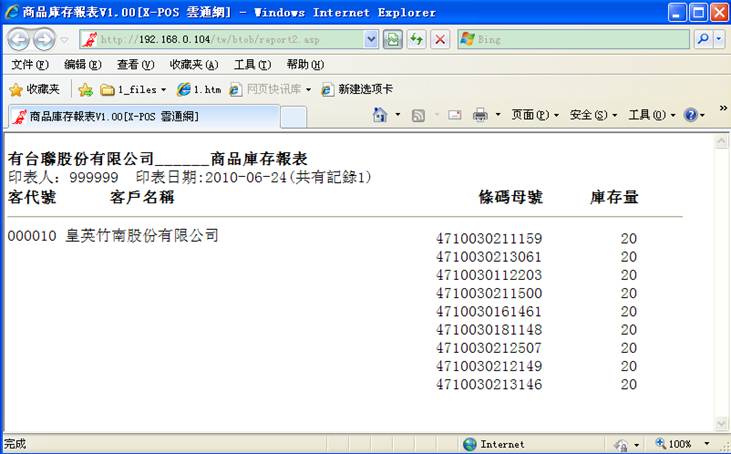
Task: Click the vertical scrollbar down arrow
Action: click(722, 423)
